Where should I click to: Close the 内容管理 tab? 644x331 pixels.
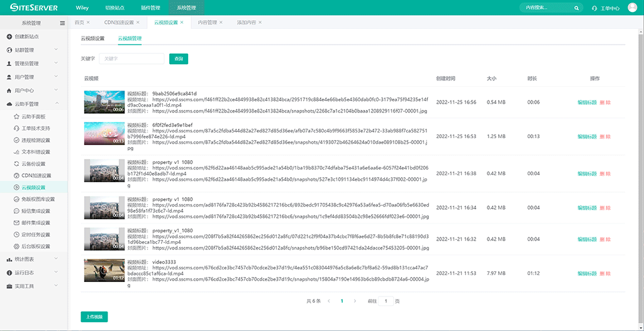[x=221, y=23]
